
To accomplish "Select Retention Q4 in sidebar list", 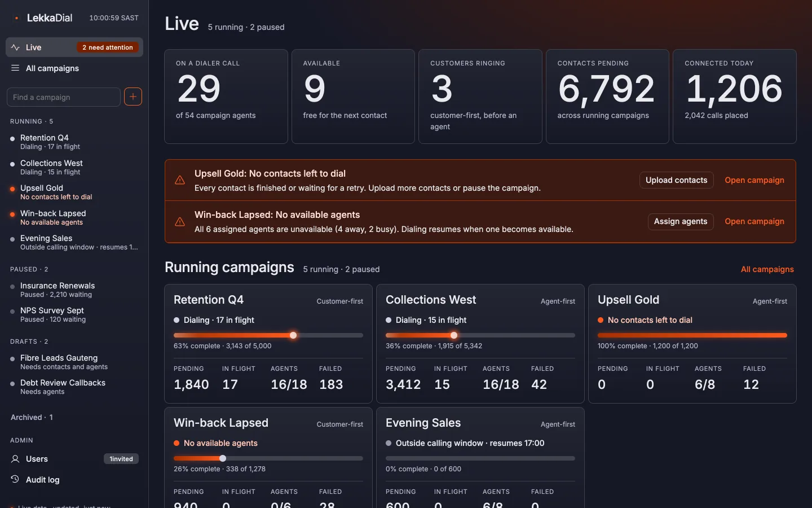I will pyautogui.click(x=74, y=142).
